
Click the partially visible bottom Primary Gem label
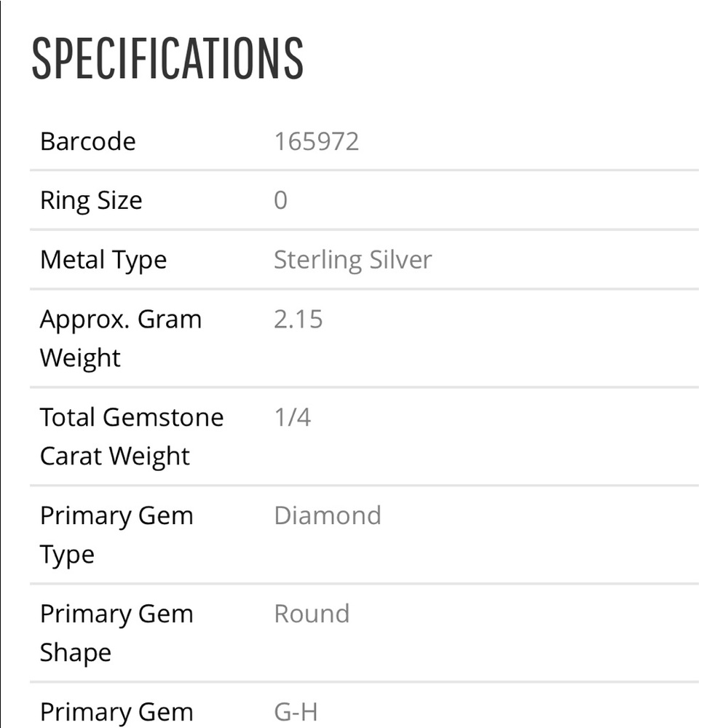116,712
